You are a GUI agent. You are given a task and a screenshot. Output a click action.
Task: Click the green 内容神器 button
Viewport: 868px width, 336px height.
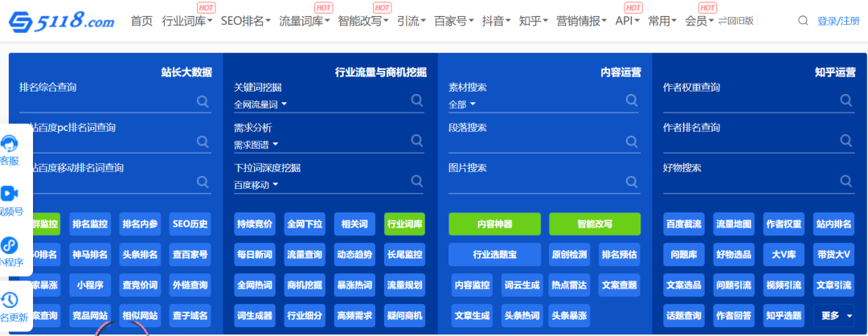[494, 224]
